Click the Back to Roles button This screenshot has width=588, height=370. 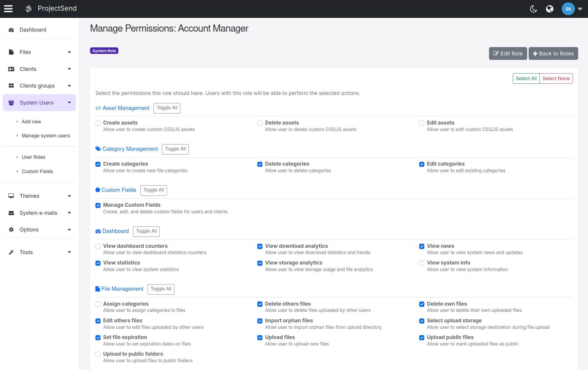[553, 53]
